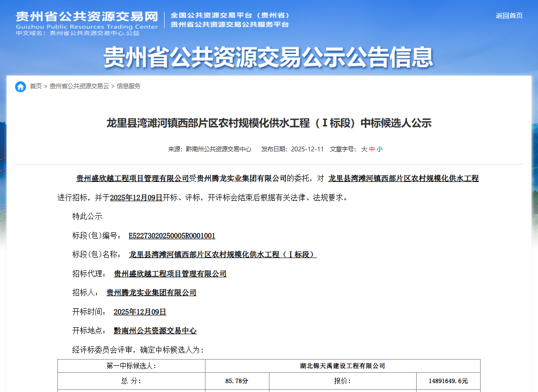Viewport: 538px width, 392px height.
Task: Select winning candidate 湖北锦天禹建设工程有限公司 cell
Action: coord(343,365)
